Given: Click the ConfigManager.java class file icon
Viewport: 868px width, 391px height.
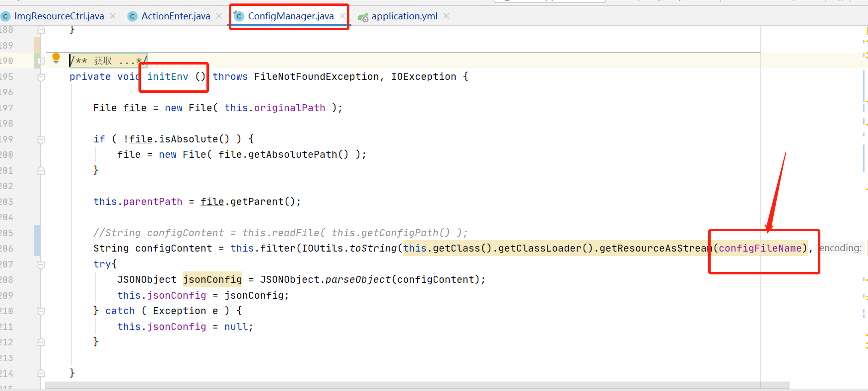Looking at the screenshot, I should [x=239, y=16].
